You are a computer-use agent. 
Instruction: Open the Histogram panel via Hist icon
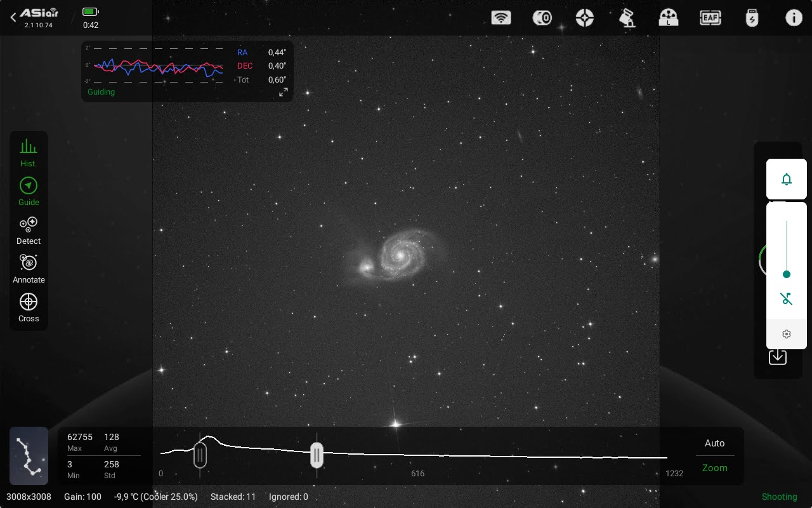[29, 152]
